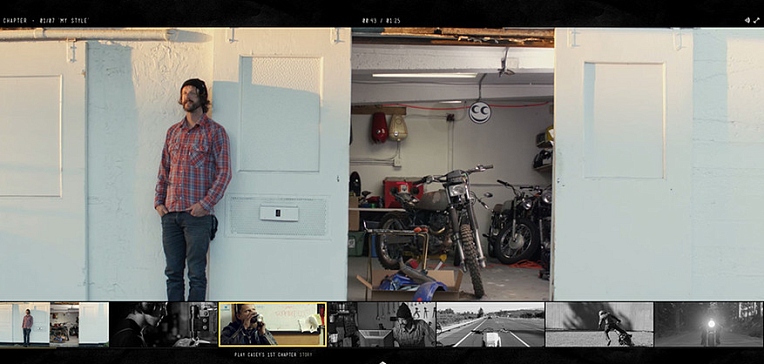Image resolution: width=764 pixels, height=364 pixels.
Task: Click the total duration 01:25
Action: [x=394, y=21]
